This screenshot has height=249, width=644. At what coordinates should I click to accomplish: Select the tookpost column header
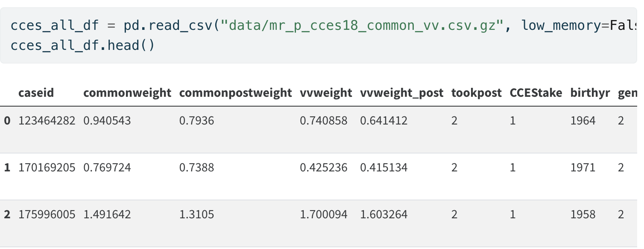[x=476, y=93]
